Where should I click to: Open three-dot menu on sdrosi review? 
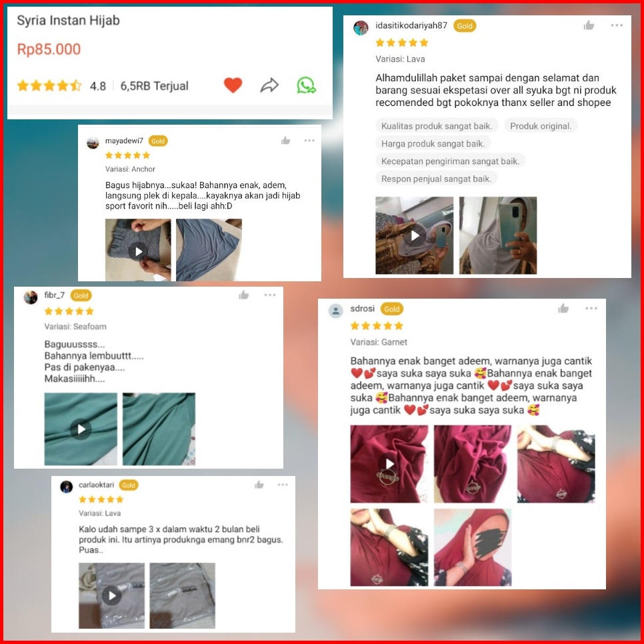(591, 309)
